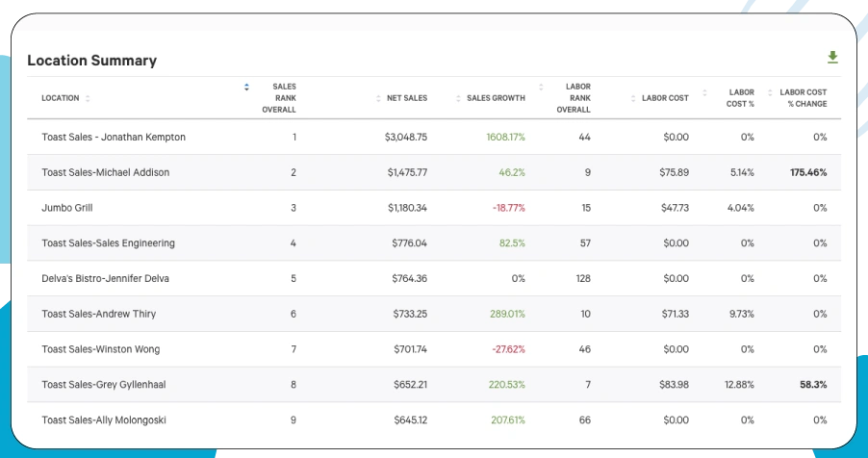Image resolution: width=868 pixels, height=458 pixels.
Task: Click sort icon beside Labor Rank Overall
Action: tap(542, 87)
